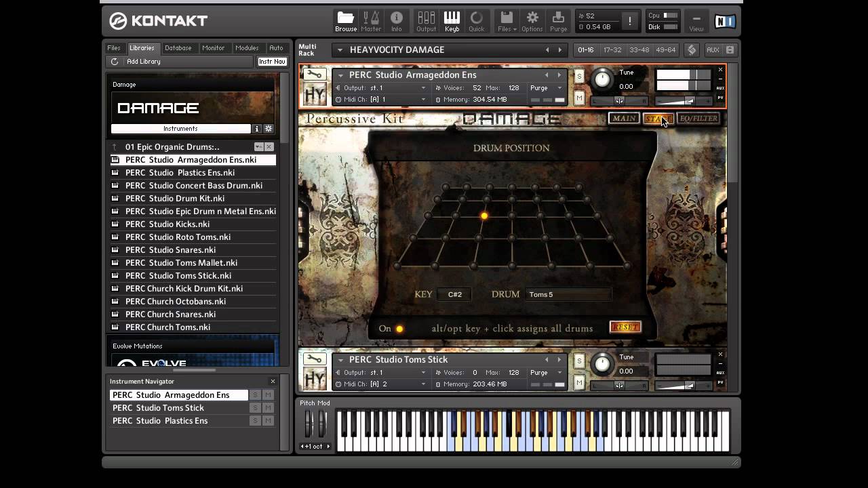
Task: Go to next multi after HEAYVOCITY DAMAGE
Action: tap(560, 50)
